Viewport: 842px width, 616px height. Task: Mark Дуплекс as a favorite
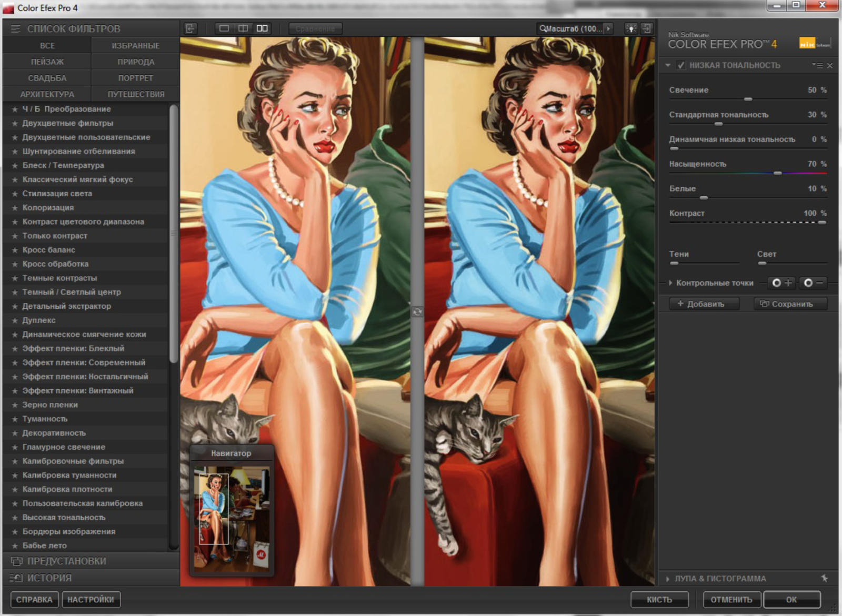[15, 320]
